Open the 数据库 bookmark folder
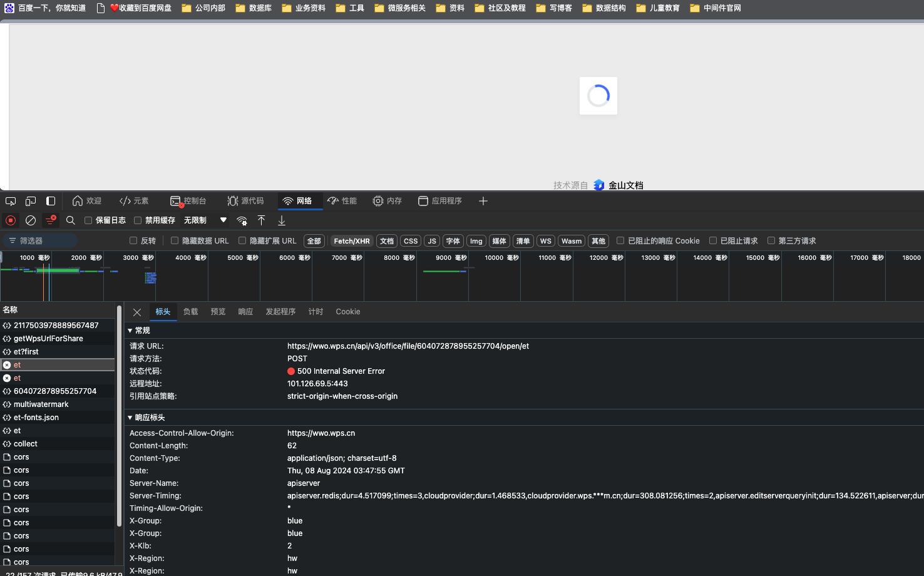The image size is (924, 576). [254, 8]
